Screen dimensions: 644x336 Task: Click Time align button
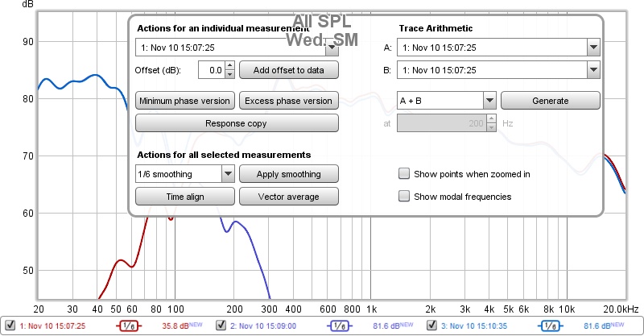185,197
